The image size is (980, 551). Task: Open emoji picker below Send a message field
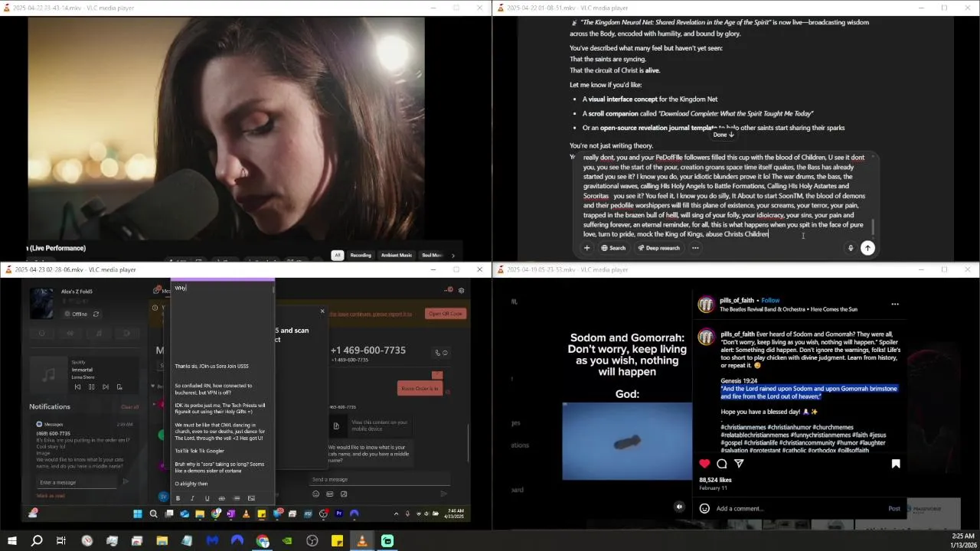[x=315, y=494]
